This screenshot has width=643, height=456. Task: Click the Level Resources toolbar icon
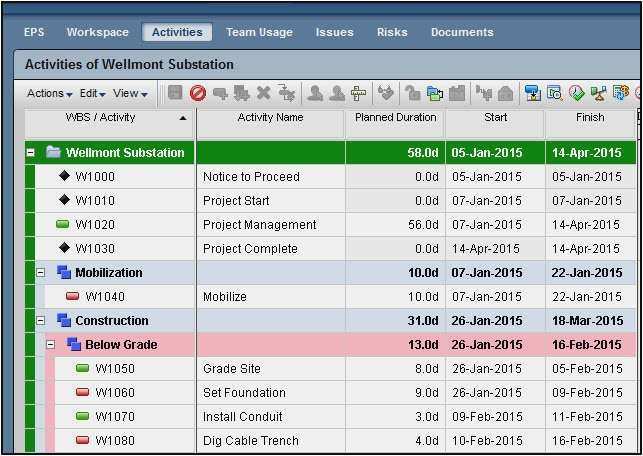(x=598, y=94)
